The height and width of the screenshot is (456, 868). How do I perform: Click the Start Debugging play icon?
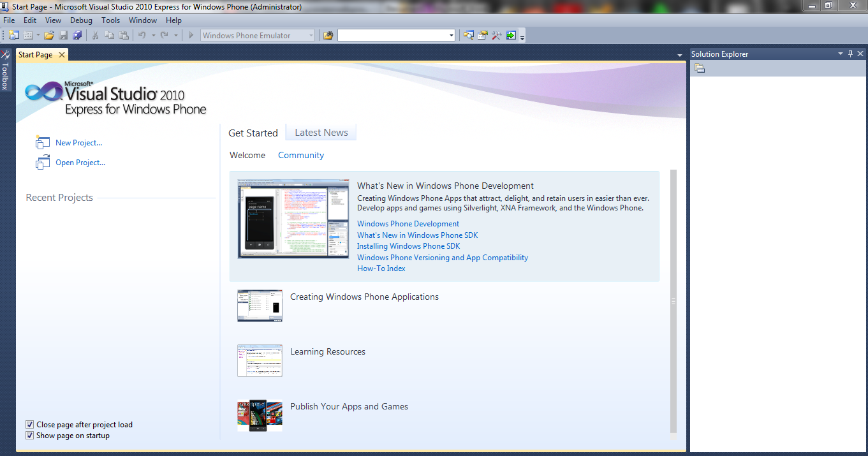pos(191,36)
